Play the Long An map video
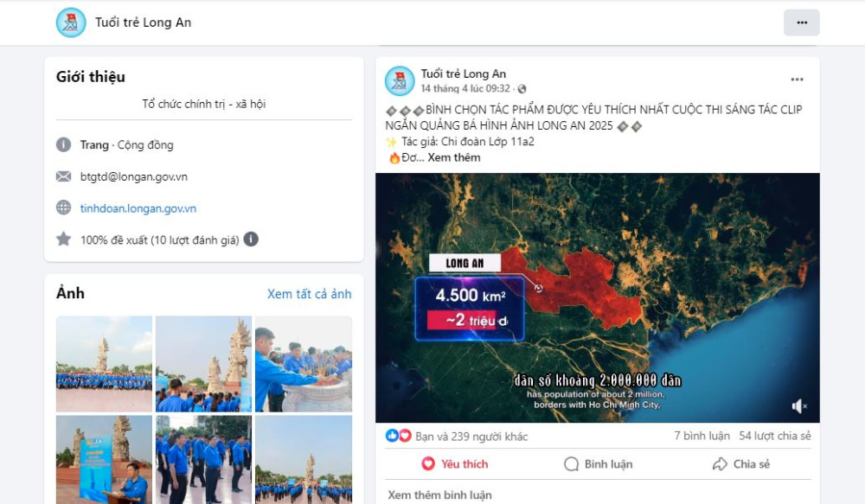865x504 pixels. point(598,297)
